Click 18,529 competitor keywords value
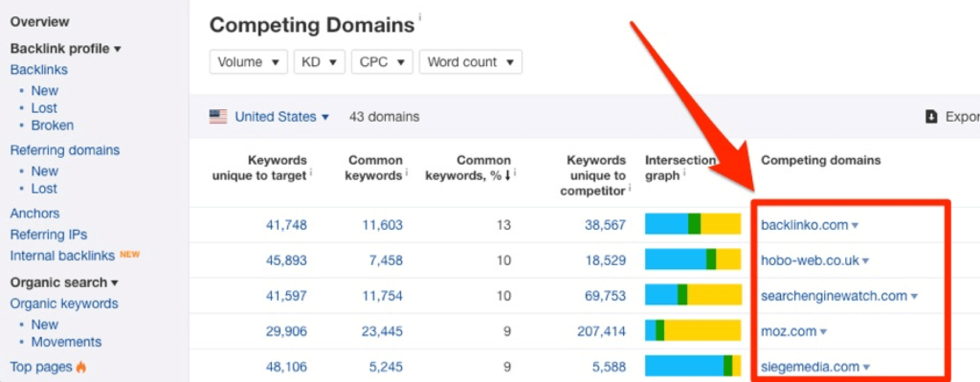 605,260
